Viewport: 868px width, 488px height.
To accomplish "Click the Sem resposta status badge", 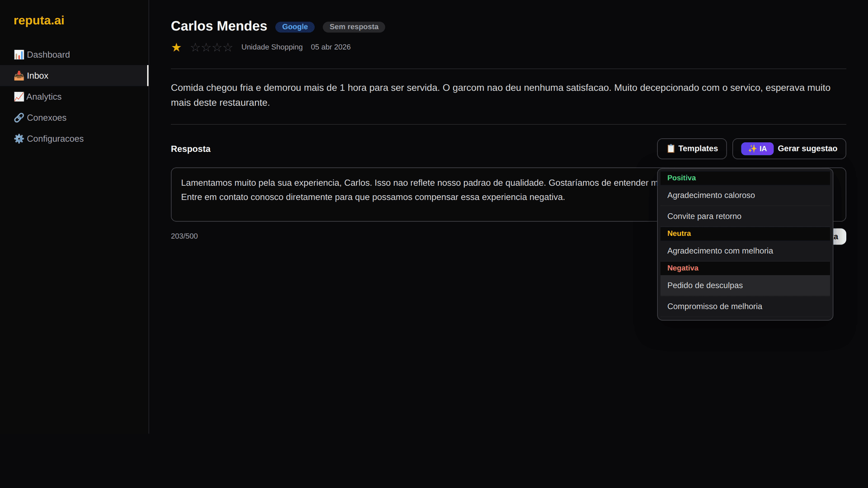I will click(354, 27).
